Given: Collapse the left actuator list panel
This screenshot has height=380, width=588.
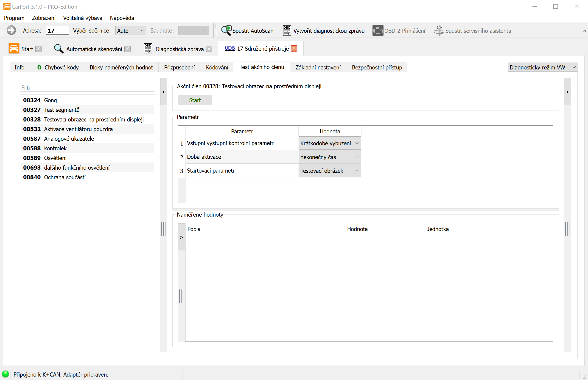Looking at the screenshot, I should [164, 92].
